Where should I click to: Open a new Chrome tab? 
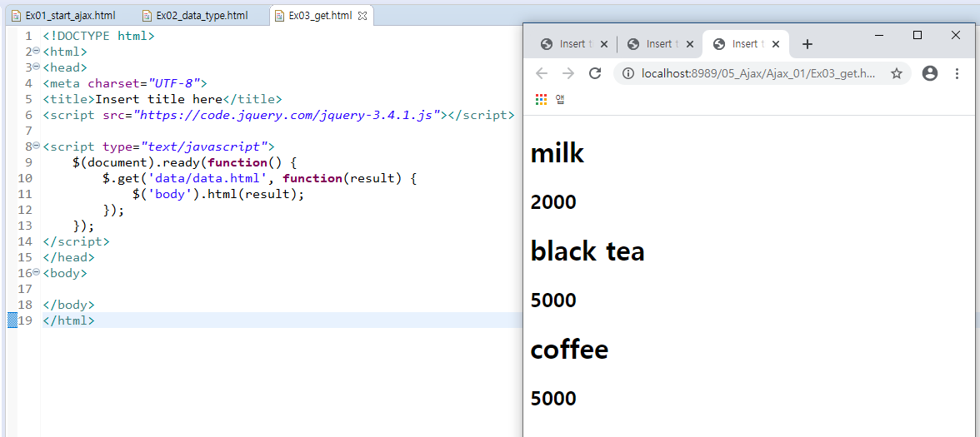click(x=807, y=44)
